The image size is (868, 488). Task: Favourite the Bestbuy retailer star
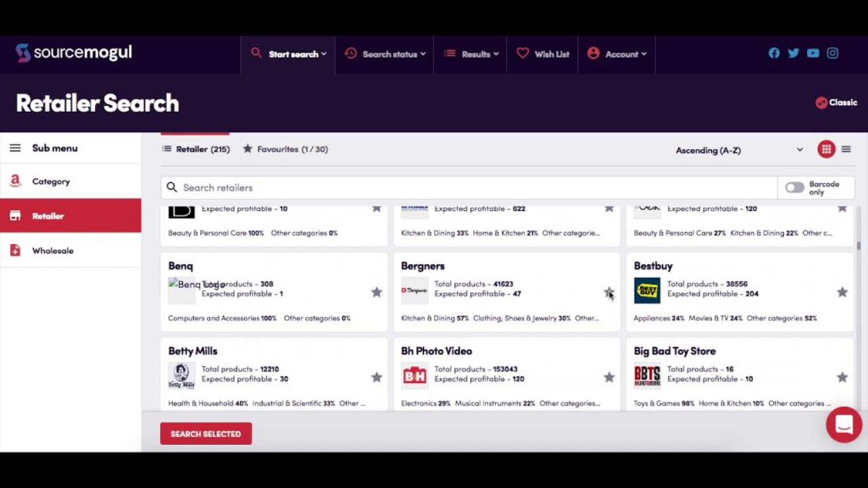click(842, 292)
